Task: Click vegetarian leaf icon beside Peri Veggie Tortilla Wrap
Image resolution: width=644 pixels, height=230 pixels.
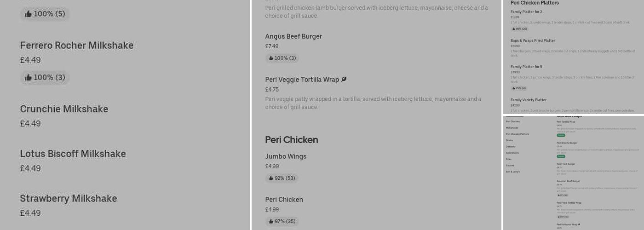Action: (x=344, y=80)
